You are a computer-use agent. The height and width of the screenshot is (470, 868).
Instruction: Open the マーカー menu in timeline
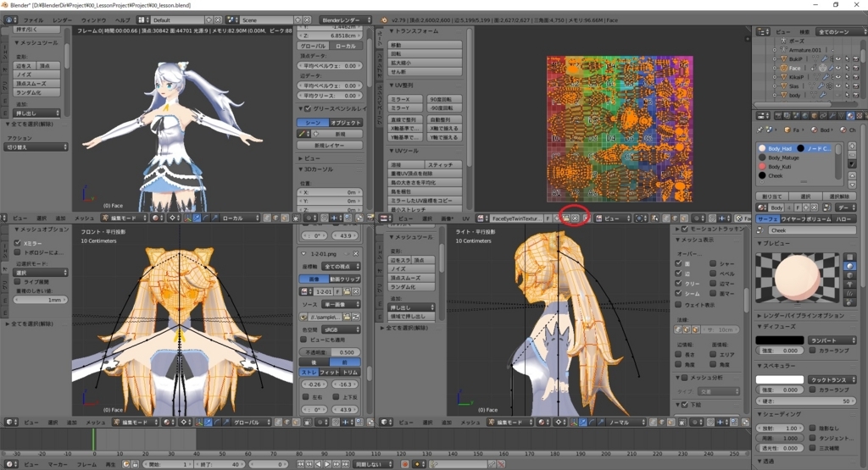coord(58,465)
